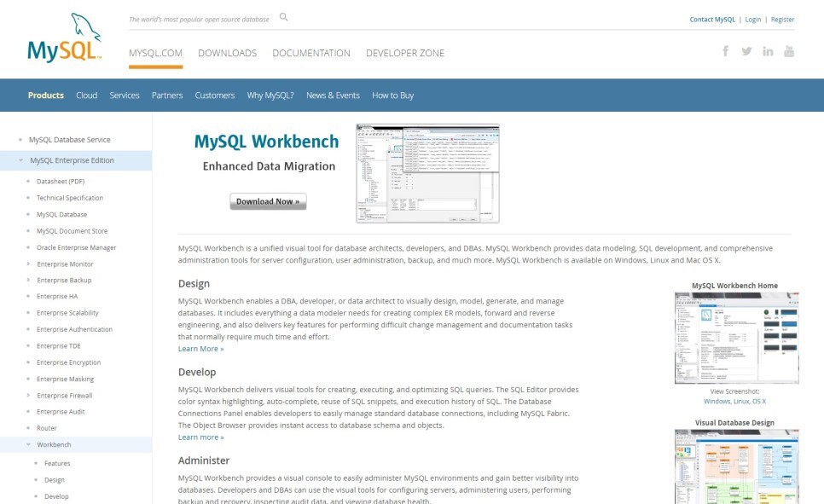Click the Linux screenshot link
Image resolution: width=824 pixels, height=504 pixels.
pyautogui.click(x=741, y=401)
